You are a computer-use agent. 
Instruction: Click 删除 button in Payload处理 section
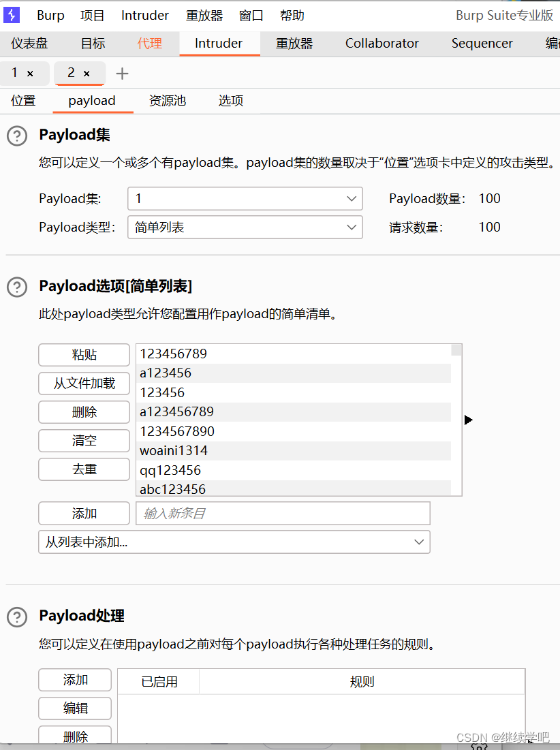pyautogui.click(x=75, y=736)
